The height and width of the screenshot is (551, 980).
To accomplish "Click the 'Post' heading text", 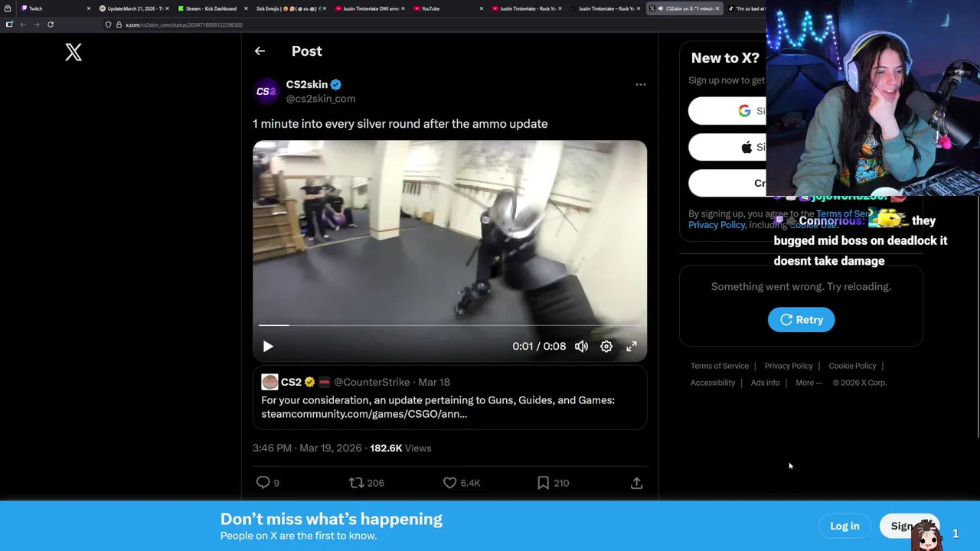I will [x=306, y=51].
